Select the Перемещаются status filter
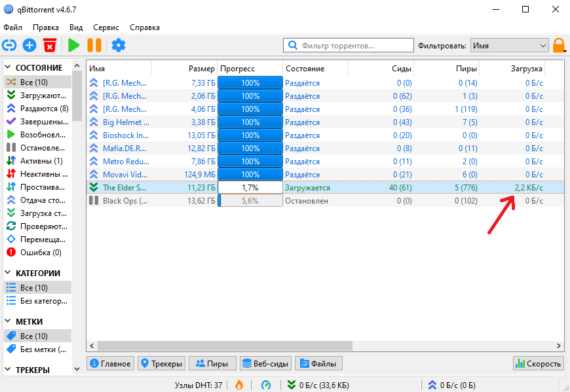This screenshot has height=392, width=570. pyautogui.click(x=38, y=240)
